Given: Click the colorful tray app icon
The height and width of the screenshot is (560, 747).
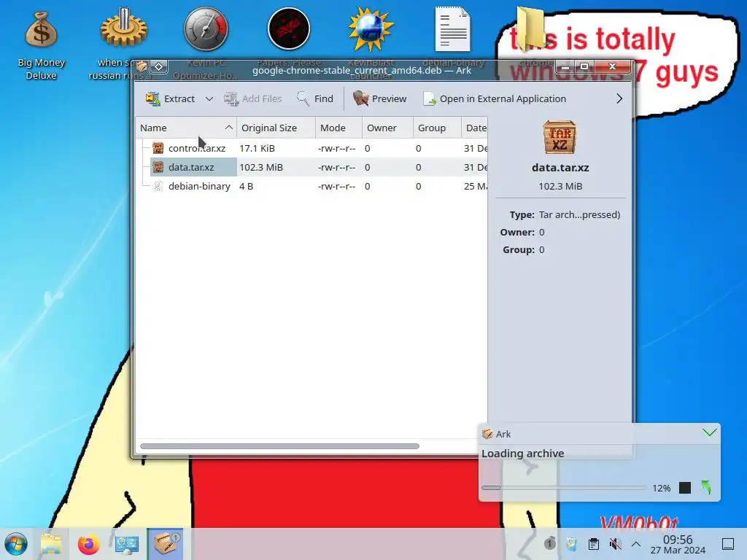Looking at the screenshot, I should [x=572, y=543].
